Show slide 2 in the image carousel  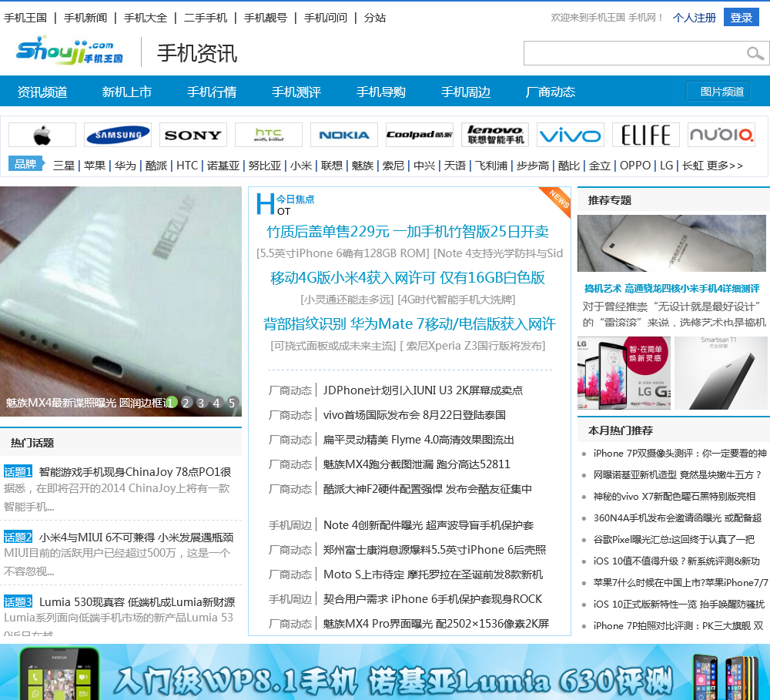pyautogui.click(x=186, y=403)
